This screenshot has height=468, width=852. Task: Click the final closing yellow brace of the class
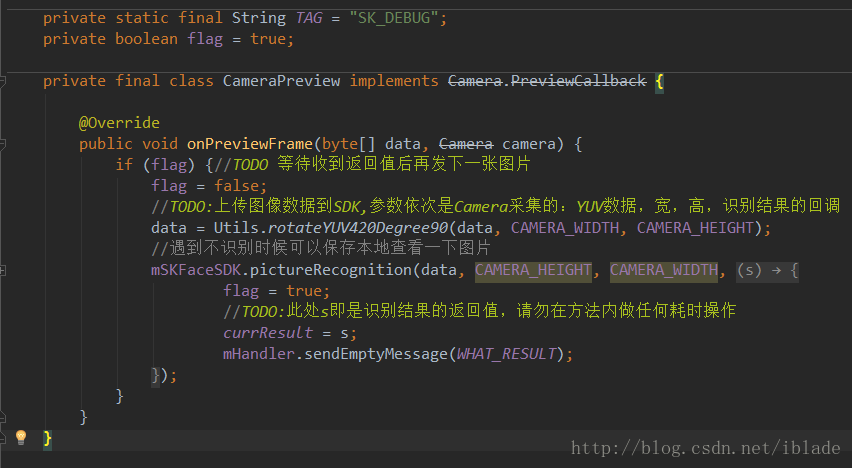click(x=47, y=438)
